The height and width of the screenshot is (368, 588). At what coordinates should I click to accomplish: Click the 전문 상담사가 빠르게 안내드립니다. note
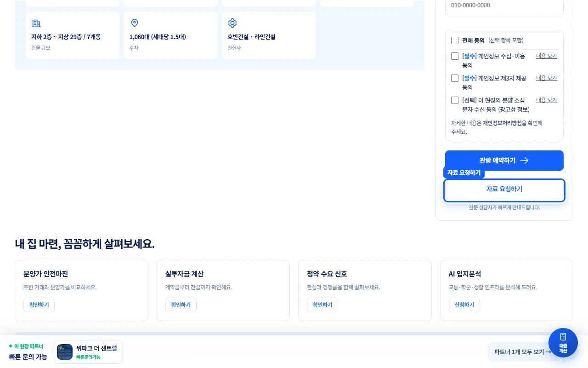[504, 207]
